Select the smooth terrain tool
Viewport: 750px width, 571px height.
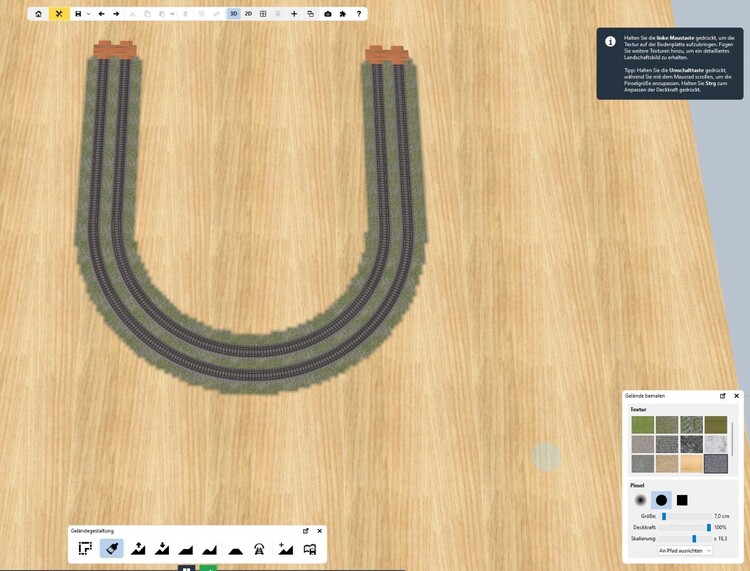[210, 549]
